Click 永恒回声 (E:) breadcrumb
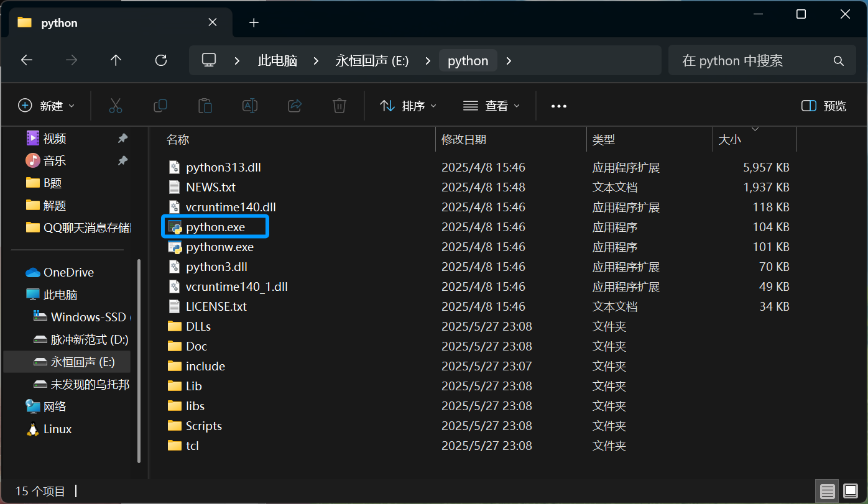The width and height of the screenshot is (868, 504). [372, 61]
